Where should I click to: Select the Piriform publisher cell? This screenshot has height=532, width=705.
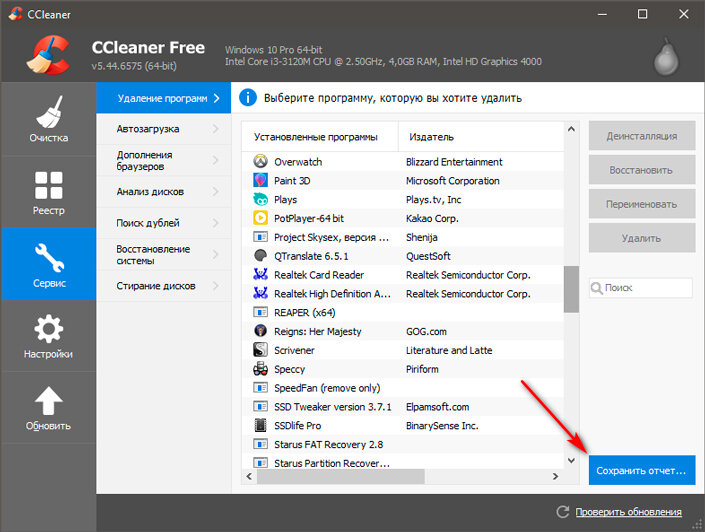[422, 369]
